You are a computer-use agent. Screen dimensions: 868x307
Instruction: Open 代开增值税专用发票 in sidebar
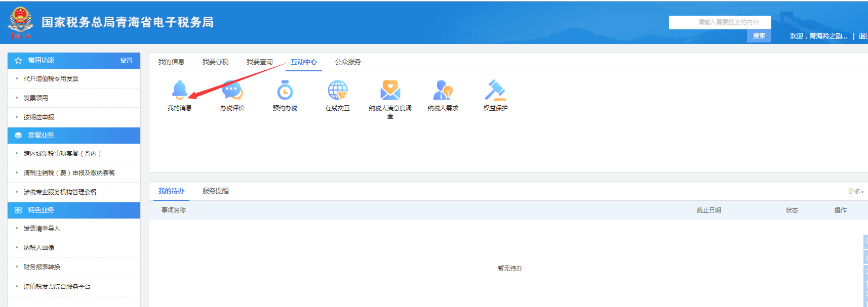pyautogui.click(x=51, y=79)
